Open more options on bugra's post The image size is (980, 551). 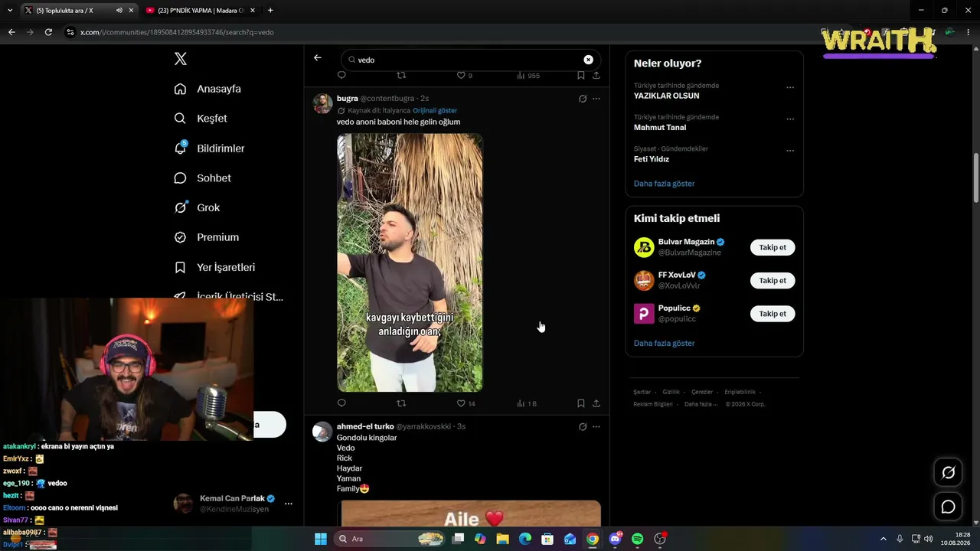point(596,99)
